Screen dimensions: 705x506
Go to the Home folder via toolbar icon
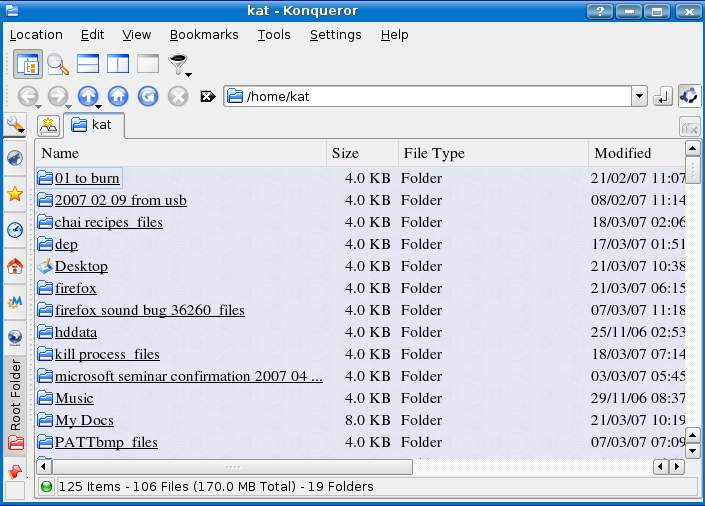118,96
